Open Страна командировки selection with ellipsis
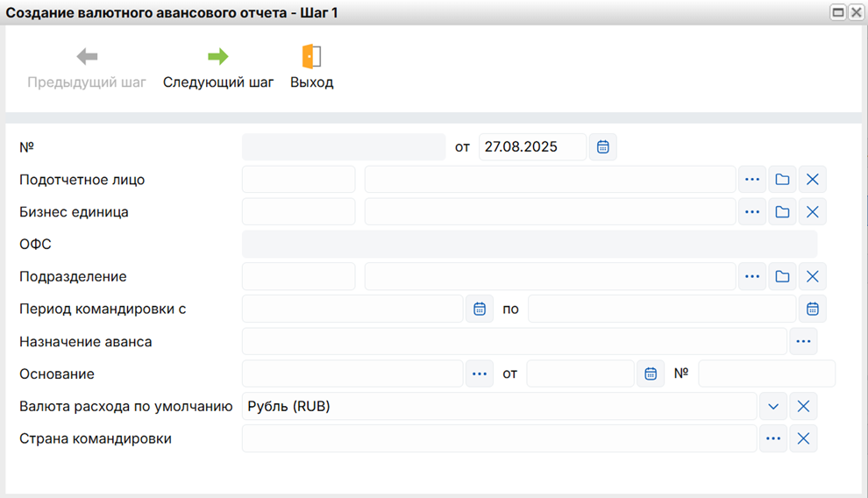Screen dimensions: 868x498 click(x=773, y=438)
